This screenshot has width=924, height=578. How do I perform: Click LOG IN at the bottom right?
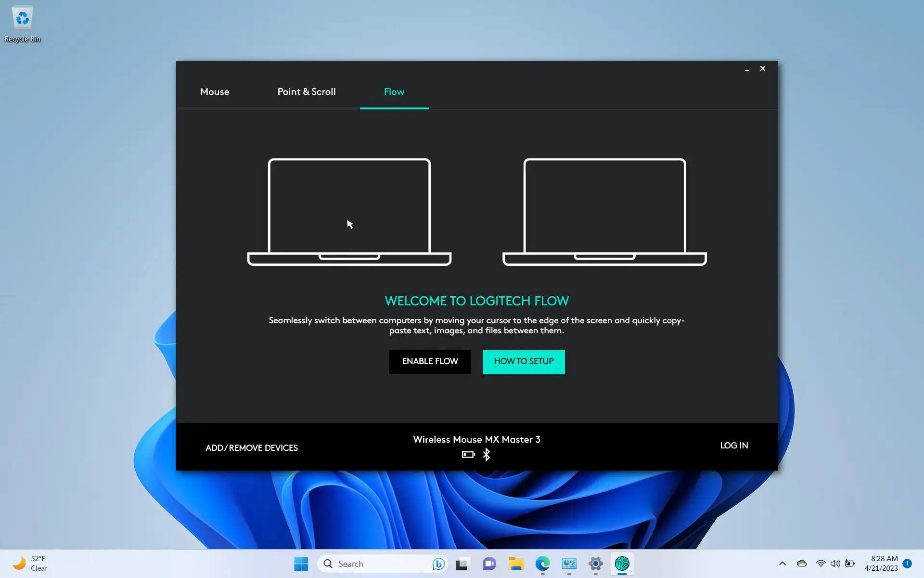tap(734, 446)
